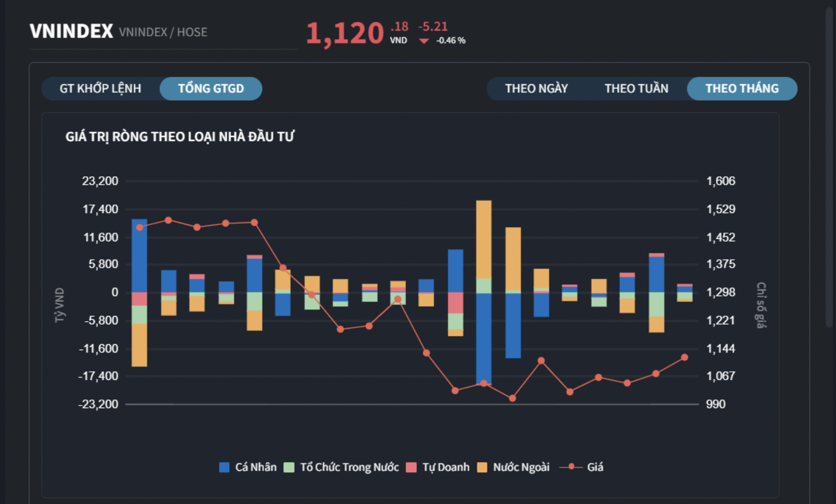The image size is (836, 504).
Task: Toggle Tổ Chức Trong Nước legend swatch
Action: coord(289,468)
